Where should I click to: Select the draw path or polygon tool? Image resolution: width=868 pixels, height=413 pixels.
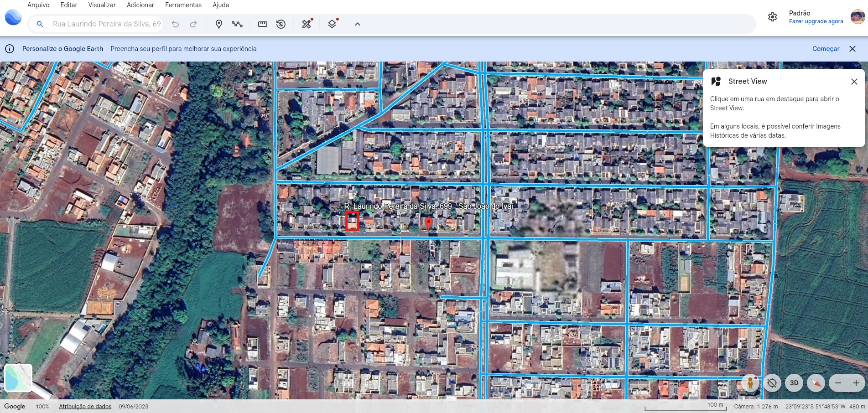point(237,24)
